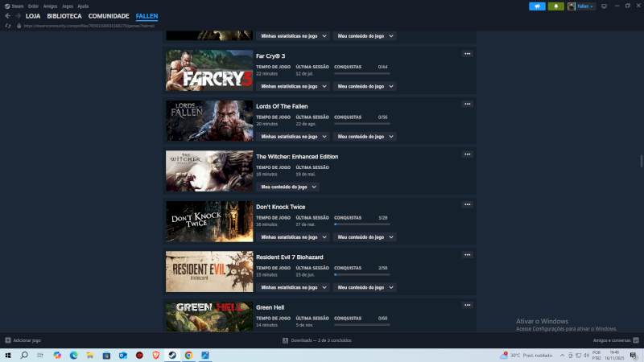Open the three-dot menu for Resident Evil 7
The image size is (644, 362).
coord(468,255)
